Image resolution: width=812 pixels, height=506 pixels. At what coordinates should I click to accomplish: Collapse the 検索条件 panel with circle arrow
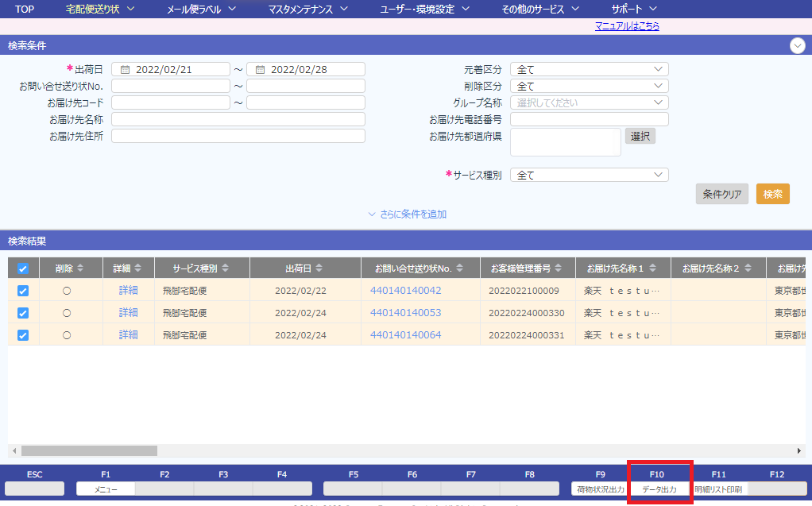[x=798, y=46]
